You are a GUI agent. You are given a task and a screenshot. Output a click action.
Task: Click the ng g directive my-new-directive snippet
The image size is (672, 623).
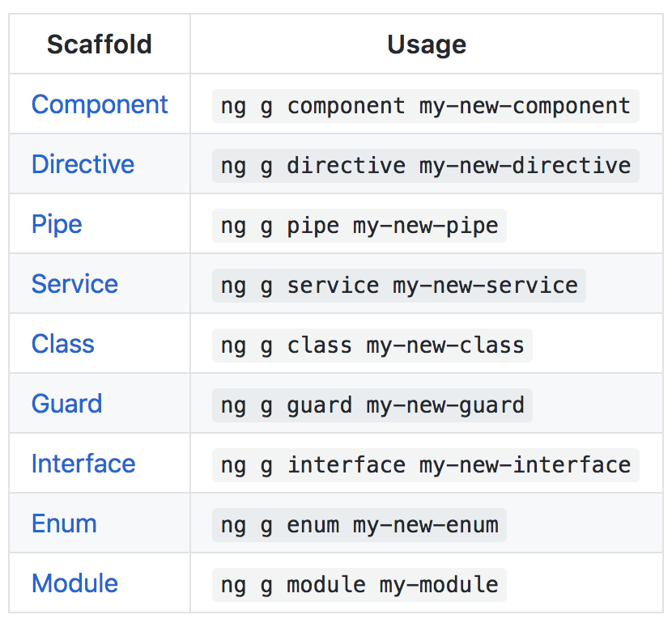point(426,166)
